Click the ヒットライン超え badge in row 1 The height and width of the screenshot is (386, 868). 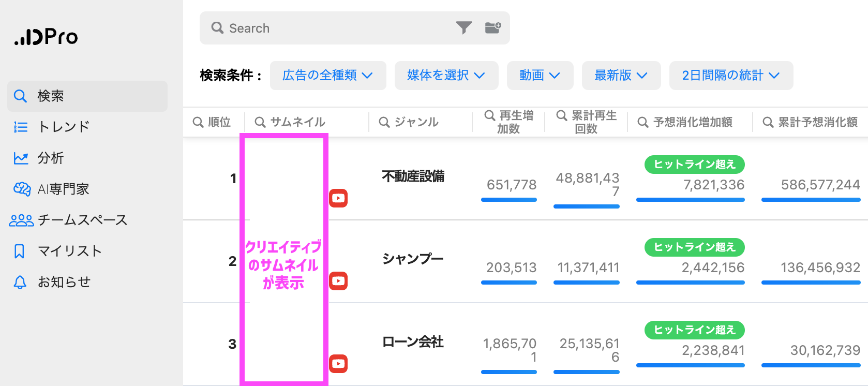[x=694, y=165]
